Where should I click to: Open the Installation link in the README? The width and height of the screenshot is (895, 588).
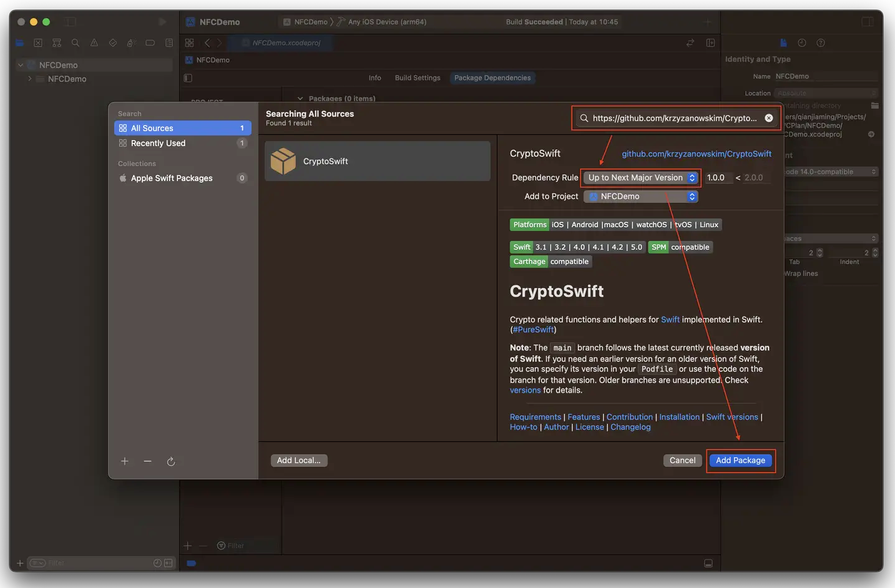coord(680,417)
